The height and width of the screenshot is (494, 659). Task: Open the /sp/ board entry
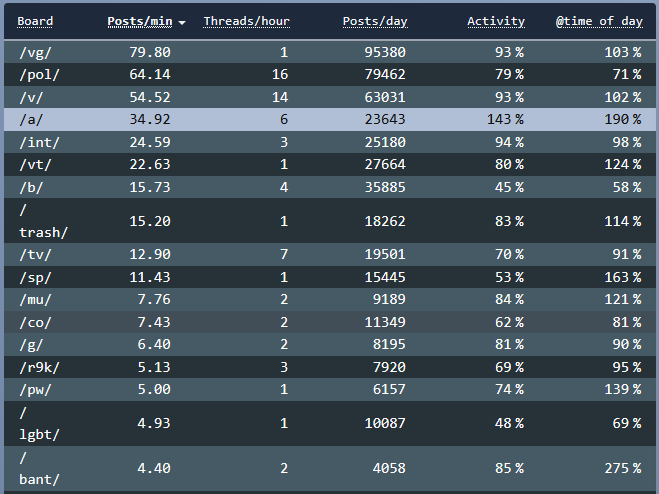[x=34, y=277]
